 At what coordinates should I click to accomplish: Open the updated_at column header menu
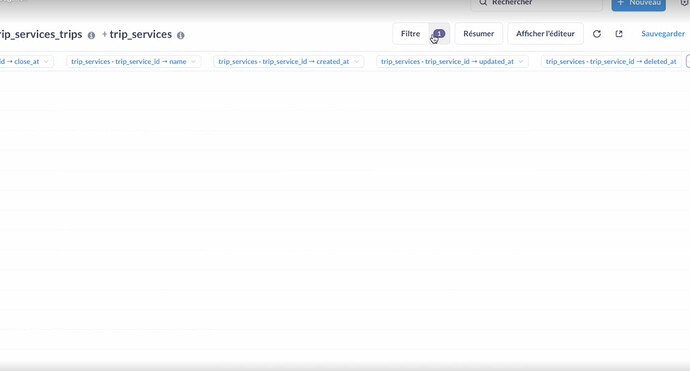(521, 62)
